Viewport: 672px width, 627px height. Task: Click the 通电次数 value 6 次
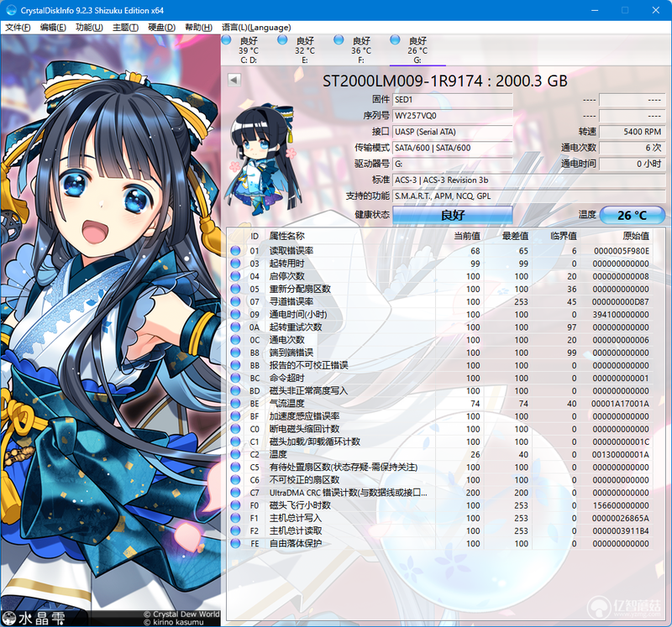(x=633, y=148)
